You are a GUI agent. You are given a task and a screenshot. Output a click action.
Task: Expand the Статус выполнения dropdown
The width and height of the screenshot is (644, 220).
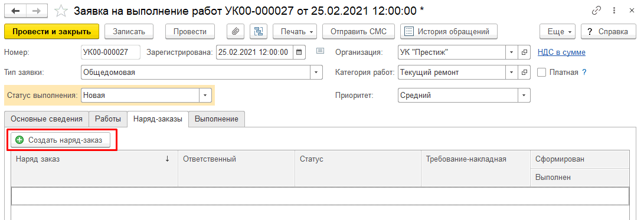click(x=205, y=95)
